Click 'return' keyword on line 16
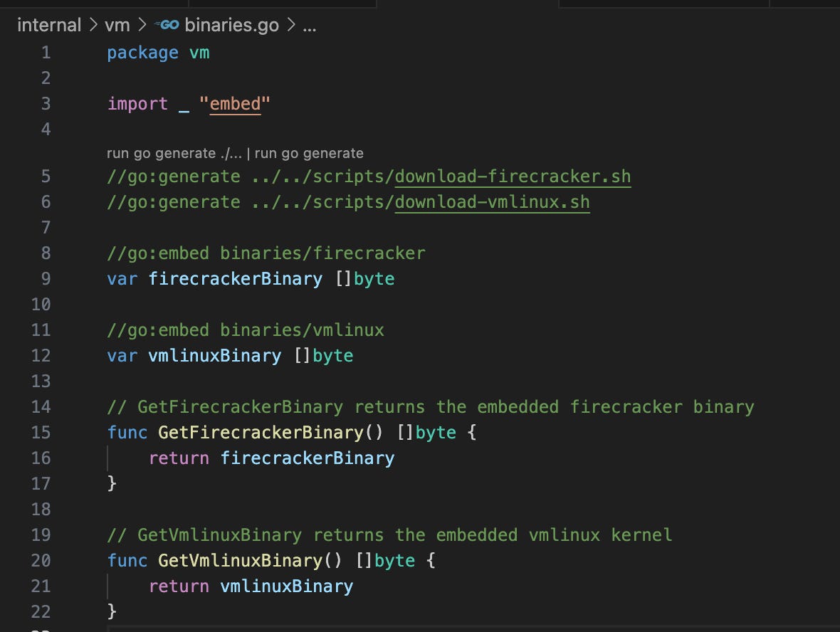Screen dimensions: 840x632 [179, 458]
